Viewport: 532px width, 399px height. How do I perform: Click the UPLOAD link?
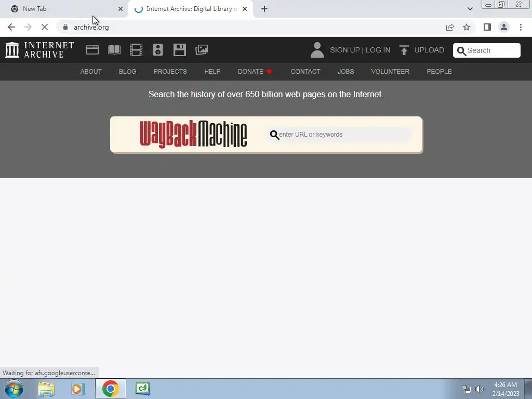tap(429, 50)
